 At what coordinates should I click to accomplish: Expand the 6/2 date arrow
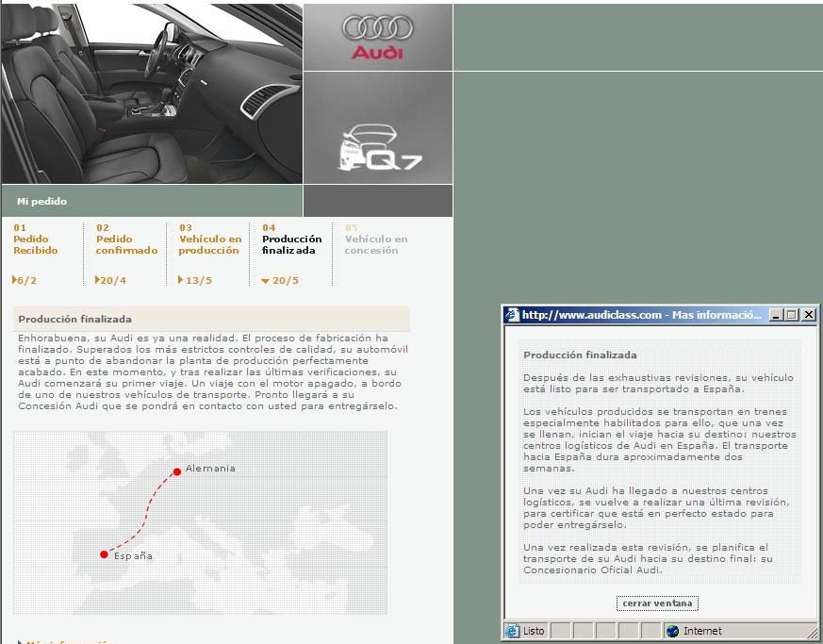14,280
